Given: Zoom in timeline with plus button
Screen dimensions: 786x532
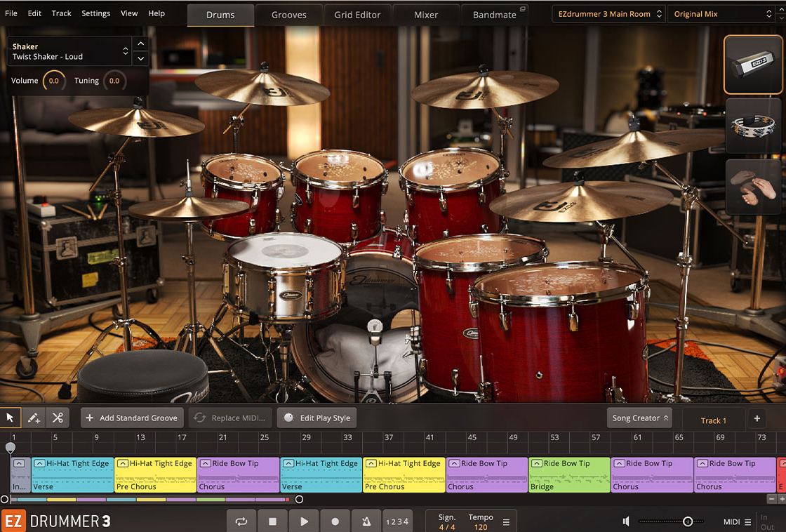Looking at the screenshot, I should (x=782, y=499).
